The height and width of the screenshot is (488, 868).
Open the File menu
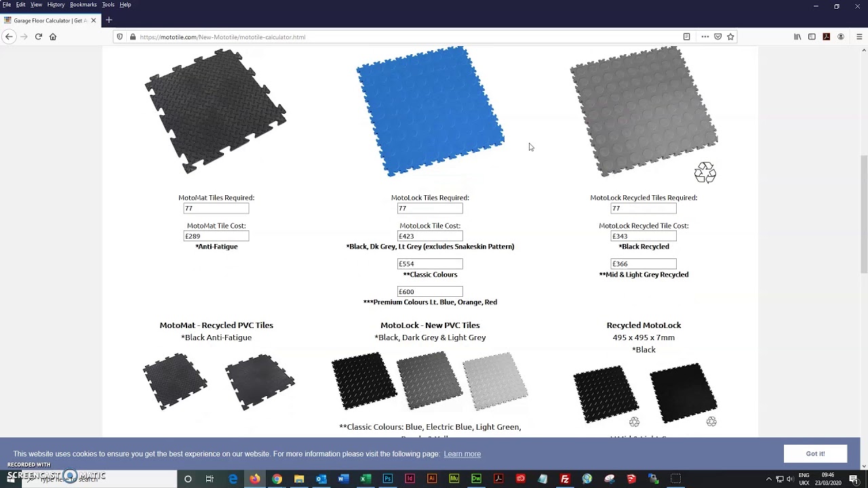pyautogui.click(x=7, y=5)
